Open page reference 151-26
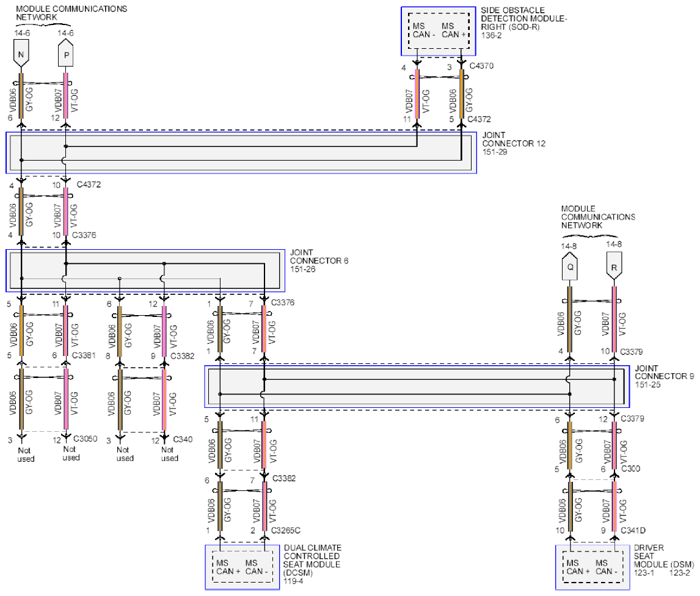700x596 pixels. point(303,269)
